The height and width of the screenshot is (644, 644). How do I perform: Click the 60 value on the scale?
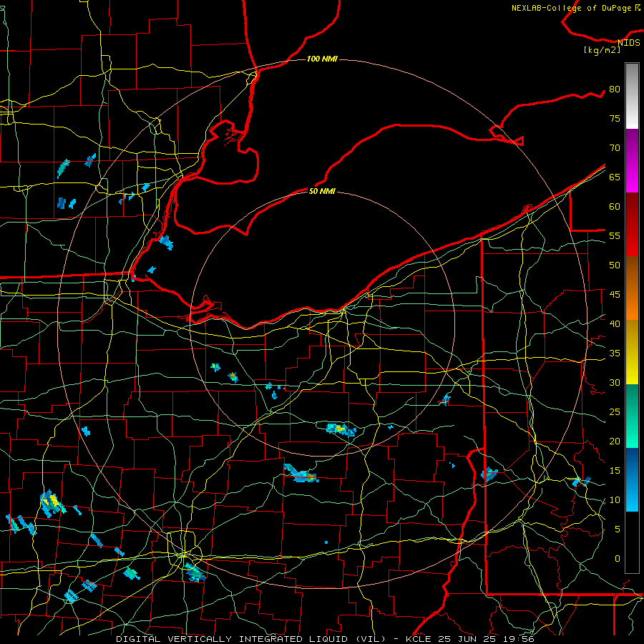click(x=615, y=207)
